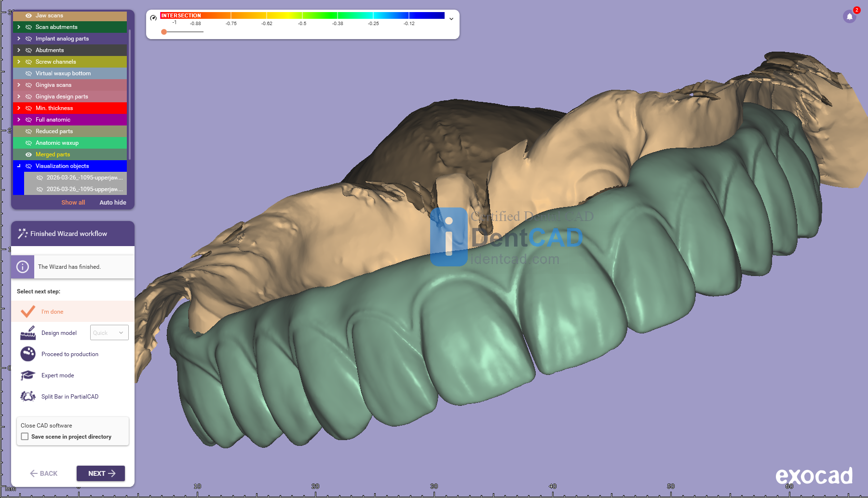Click the notification bell icon
Image resolution: width=868 pixels, height=498 pixels.
[850, 17]
